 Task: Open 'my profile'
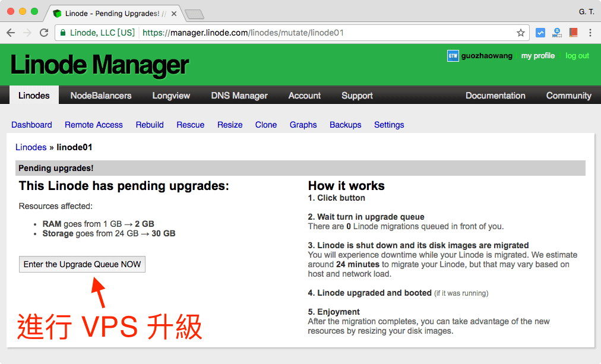click(538, 55)
